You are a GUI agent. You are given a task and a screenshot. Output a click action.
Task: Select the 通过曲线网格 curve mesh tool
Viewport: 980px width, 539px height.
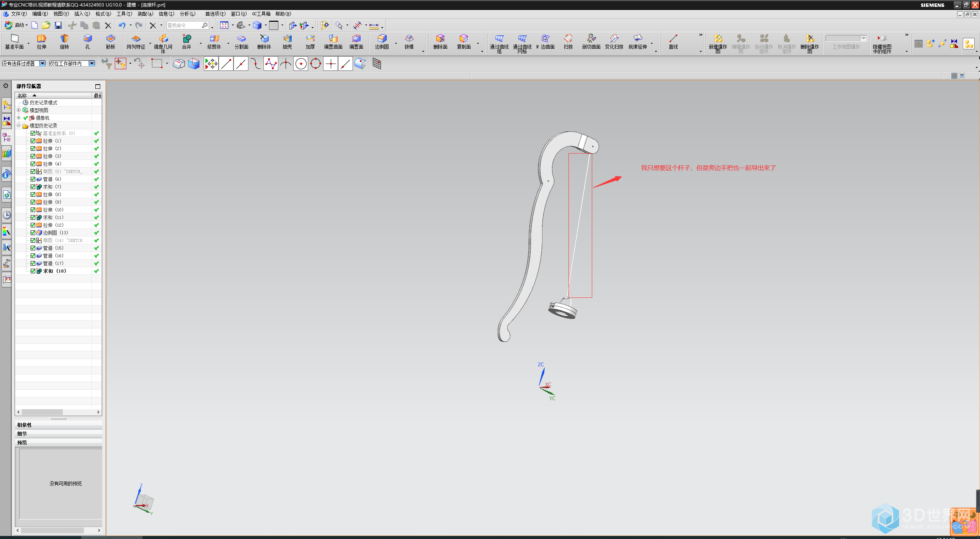tap(522, 43)
